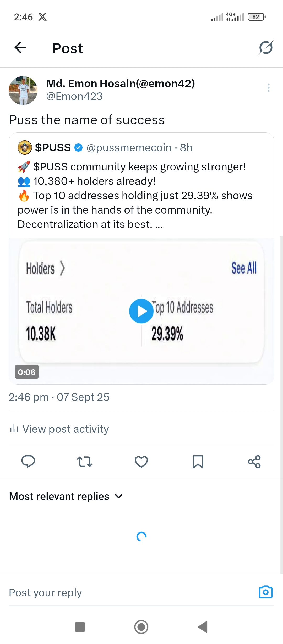Tap the reply speech bubble icon
The image size is (283, 644).
28,462
